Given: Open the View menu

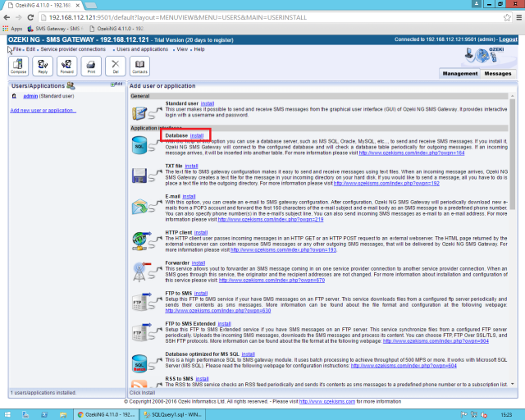Looking at the screenshot, I should tap(182, 49).
